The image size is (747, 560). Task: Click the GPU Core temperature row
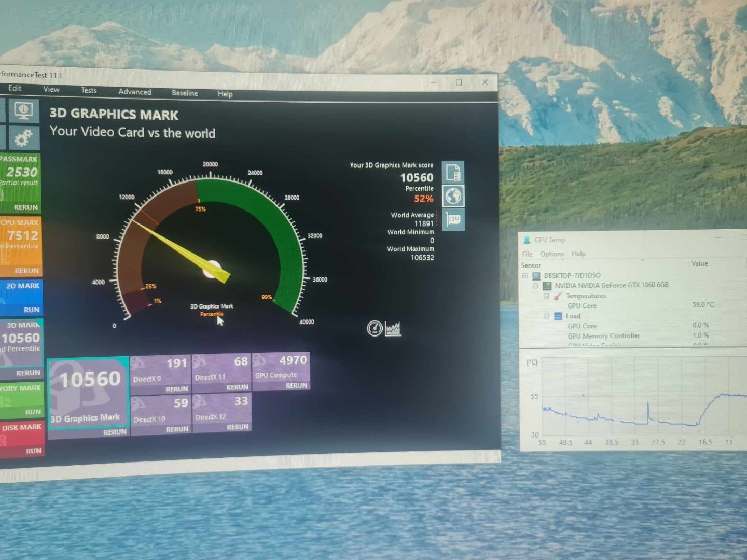tap(633, 305)
